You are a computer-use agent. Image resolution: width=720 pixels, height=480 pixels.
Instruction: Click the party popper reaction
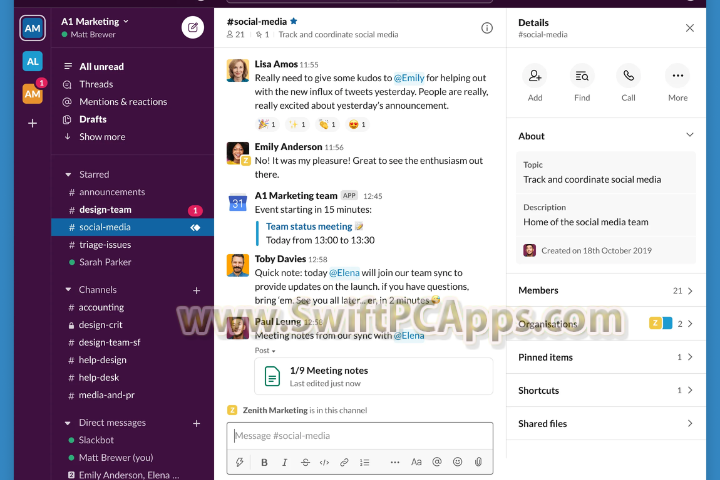(x=267, y=124)
